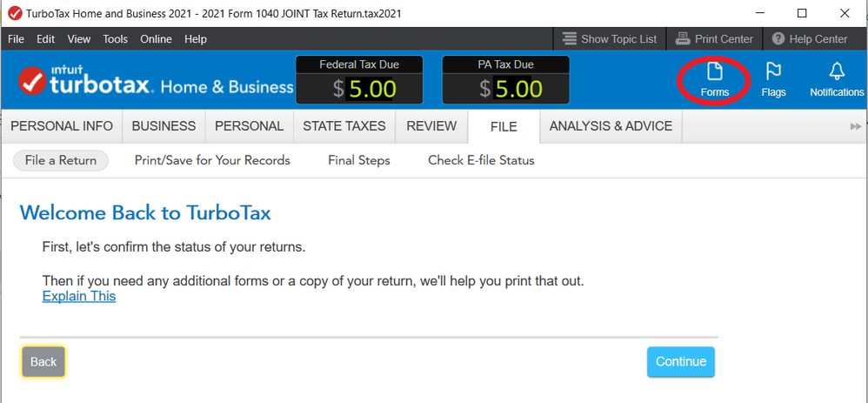Switch to the STATE TAXES tab
The height and width of the screenshot is (403, 868).
344,126
